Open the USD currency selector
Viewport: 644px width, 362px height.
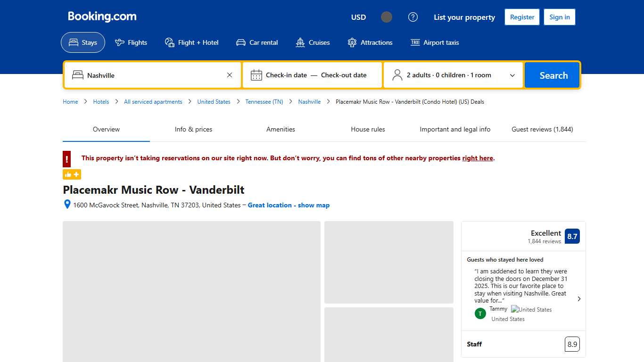point(358,17)
